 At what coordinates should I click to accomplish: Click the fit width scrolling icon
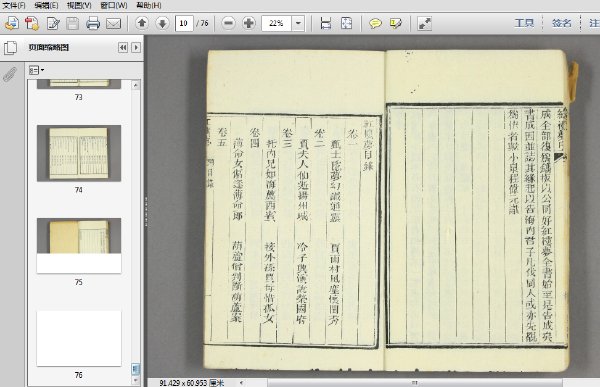click(x=326, y=23)
